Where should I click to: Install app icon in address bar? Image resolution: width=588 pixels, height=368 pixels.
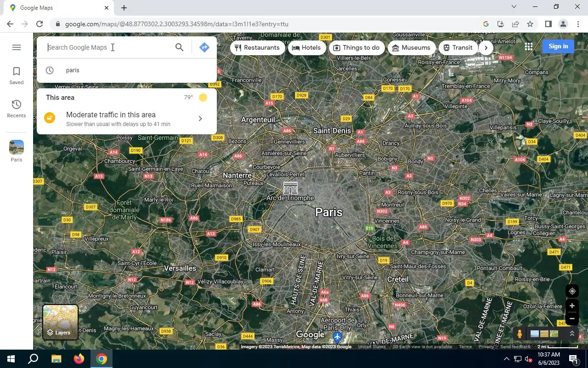click(x=501, y=24)
